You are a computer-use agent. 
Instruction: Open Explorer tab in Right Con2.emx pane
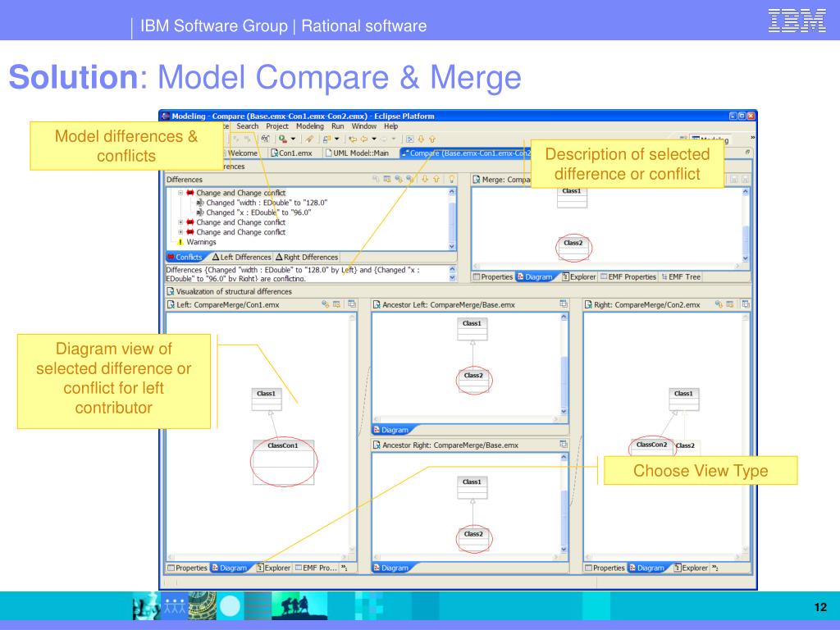[x=691, y=568]
